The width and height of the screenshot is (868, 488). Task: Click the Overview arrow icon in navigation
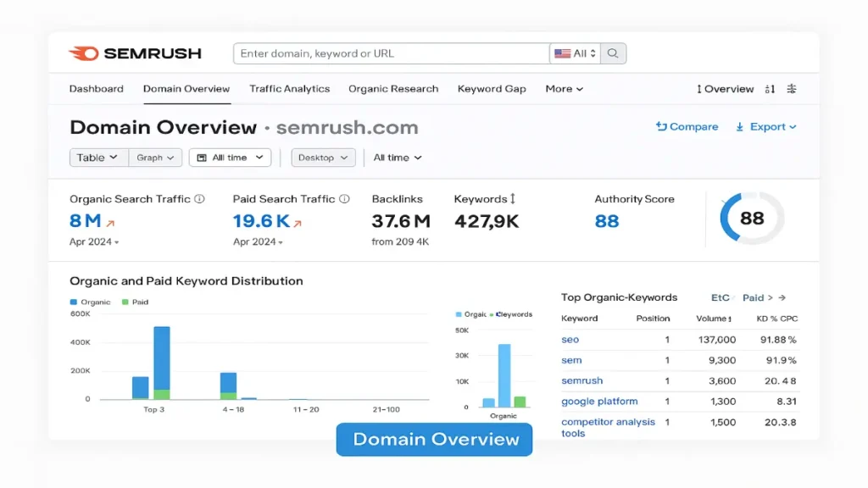pyautogui.click(x=699, y=89)
